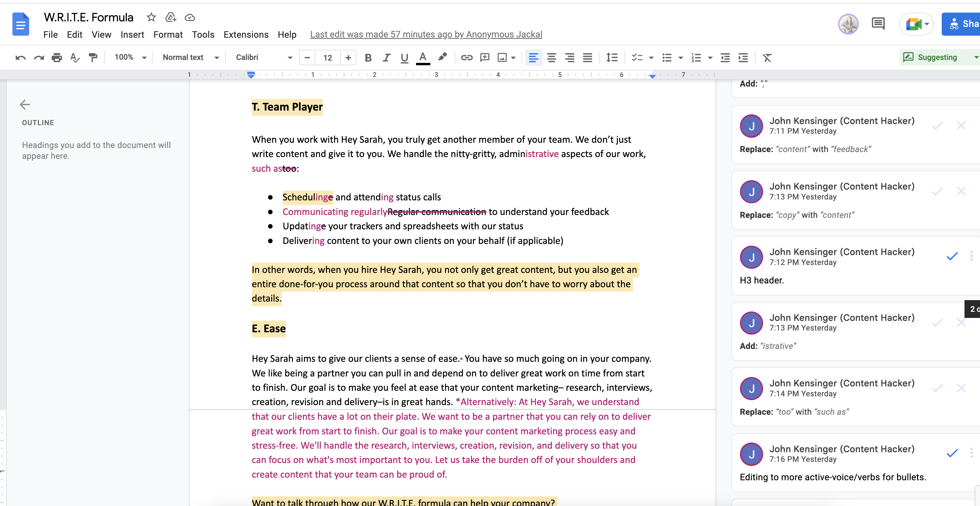Set right text alignment
The image size is (980, 506).
tap(570, 58)
